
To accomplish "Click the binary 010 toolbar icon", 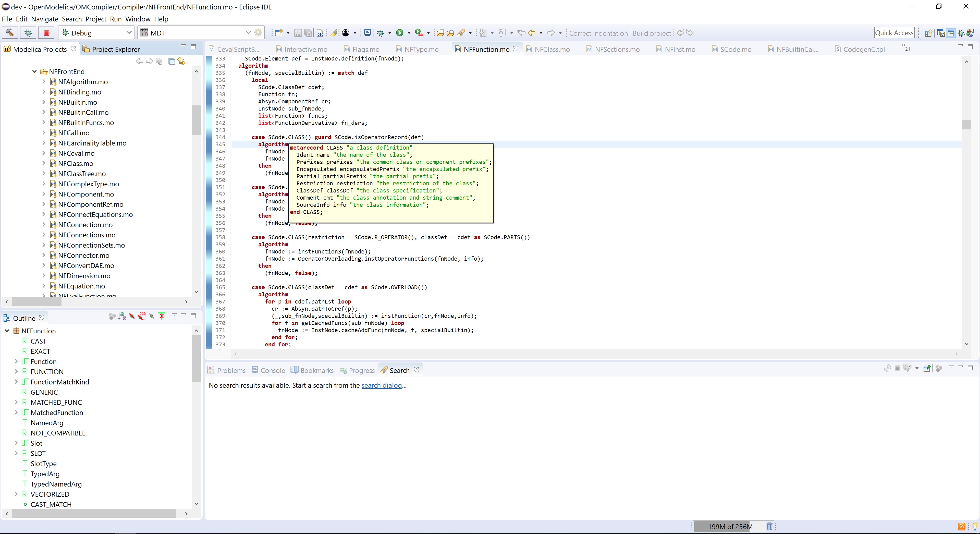I will 320,33.
